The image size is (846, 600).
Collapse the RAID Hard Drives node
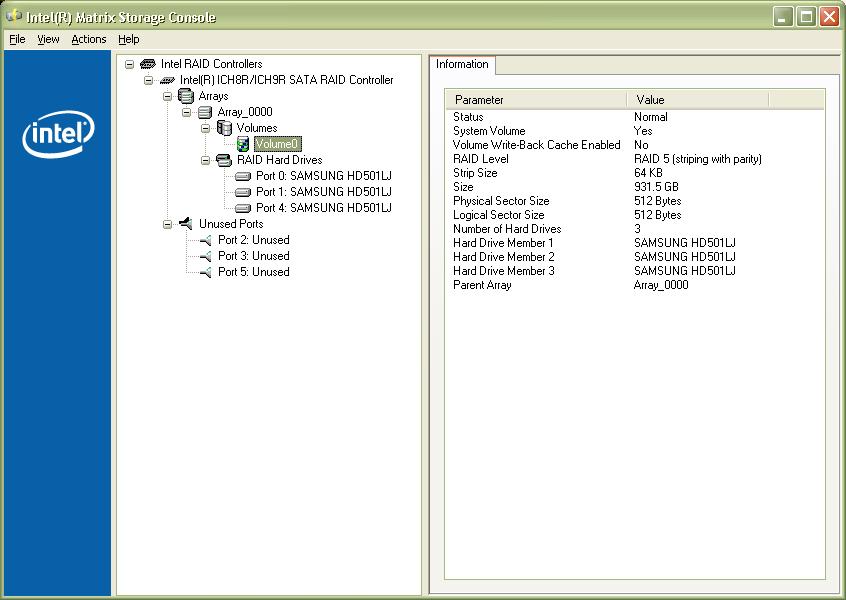pyautogui.click(x=206, y=160)
